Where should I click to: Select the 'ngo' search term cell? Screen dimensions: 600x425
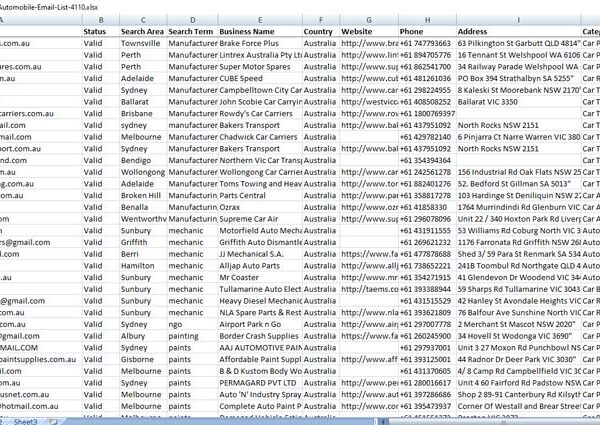coord(192,324)
